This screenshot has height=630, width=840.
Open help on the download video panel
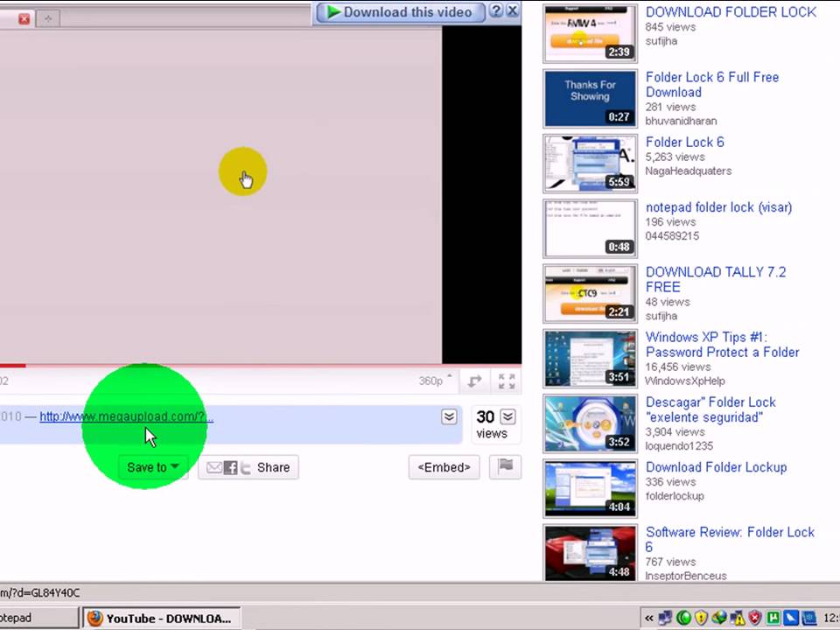click(x=497, y=10)
